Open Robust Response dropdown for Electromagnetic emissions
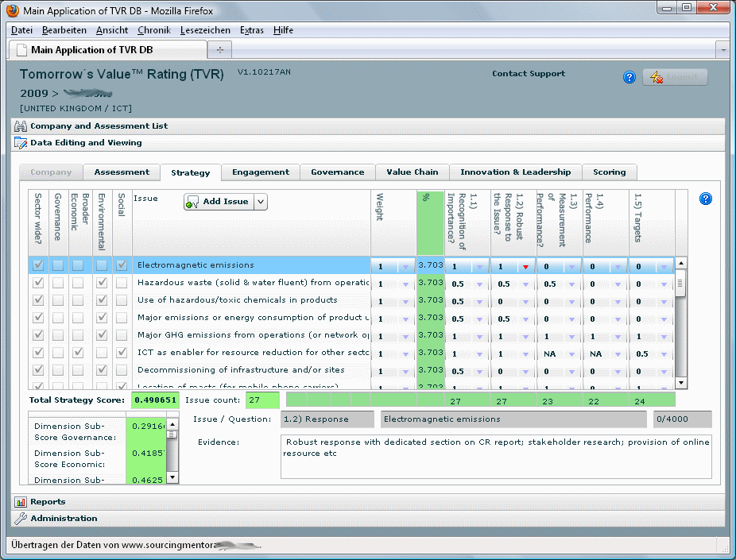Viewport: 736px width, 560px height. [525, 267]
